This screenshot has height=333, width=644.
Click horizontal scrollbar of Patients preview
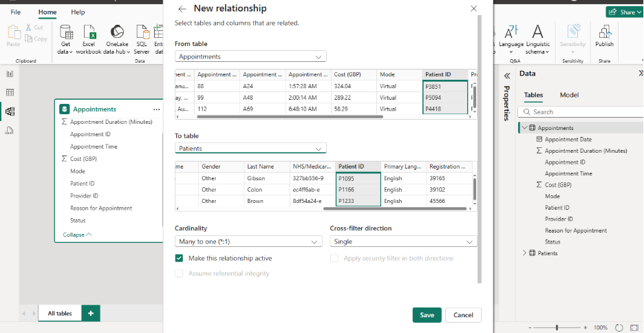pos(395,208)
